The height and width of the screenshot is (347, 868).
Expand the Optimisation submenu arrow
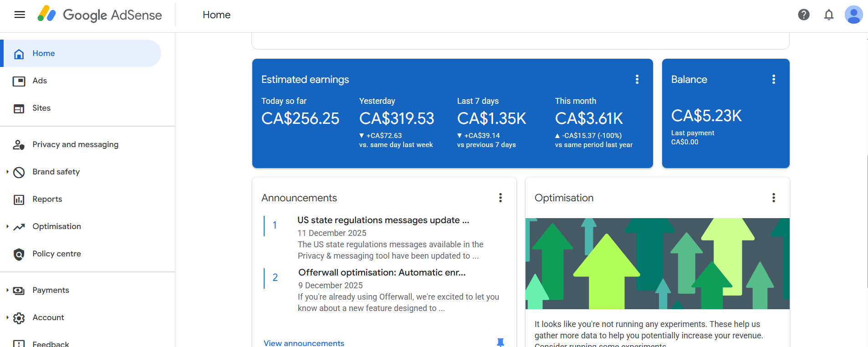click(7, 226)
